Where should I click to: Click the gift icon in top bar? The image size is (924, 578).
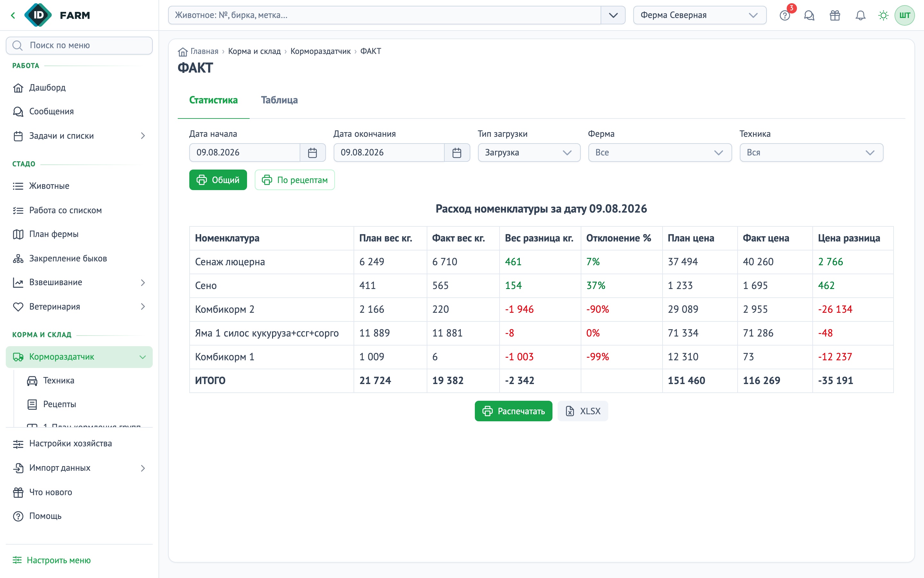tap(835, 15)
